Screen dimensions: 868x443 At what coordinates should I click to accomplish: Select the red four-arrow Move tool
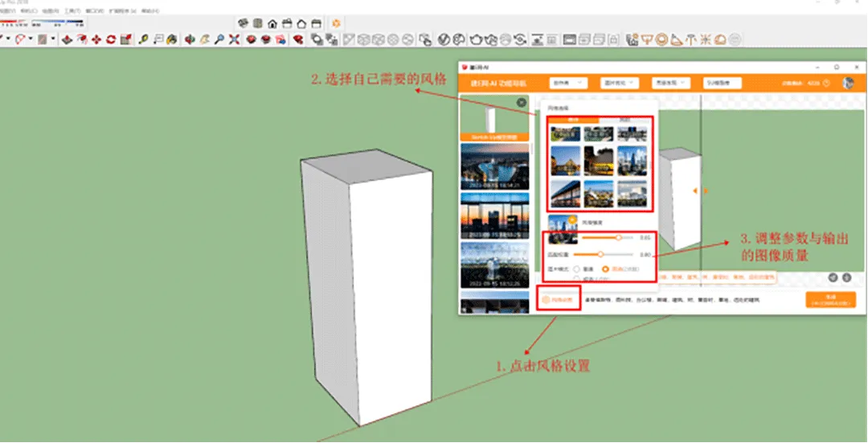point(96,39)
